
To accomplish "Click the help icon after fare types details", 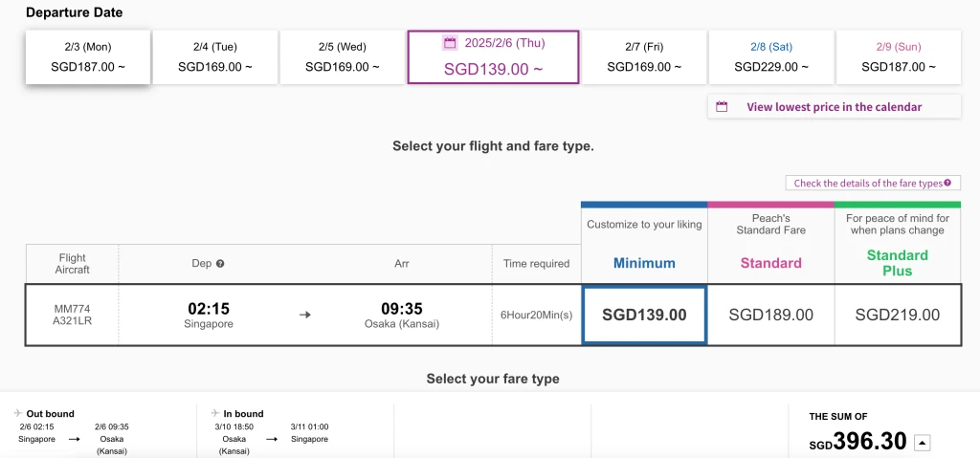I will click(947, 183).
